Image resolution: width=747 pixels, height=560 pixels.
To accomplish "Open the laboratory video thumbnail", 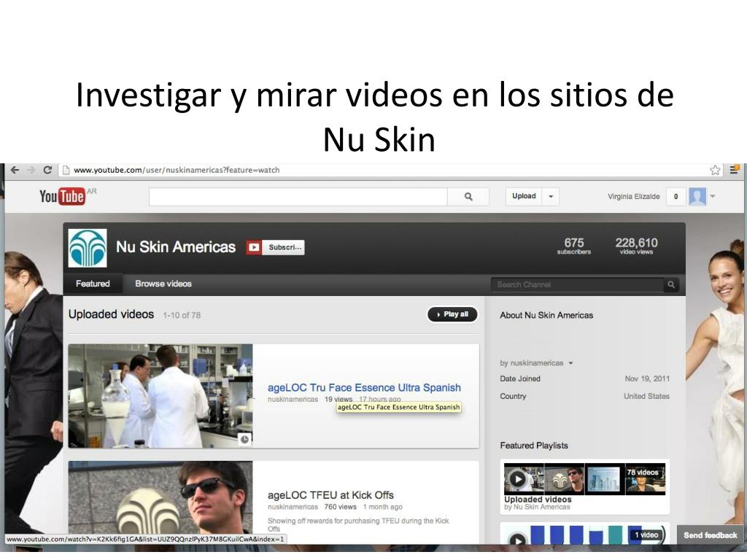I will tap(160, 396).
